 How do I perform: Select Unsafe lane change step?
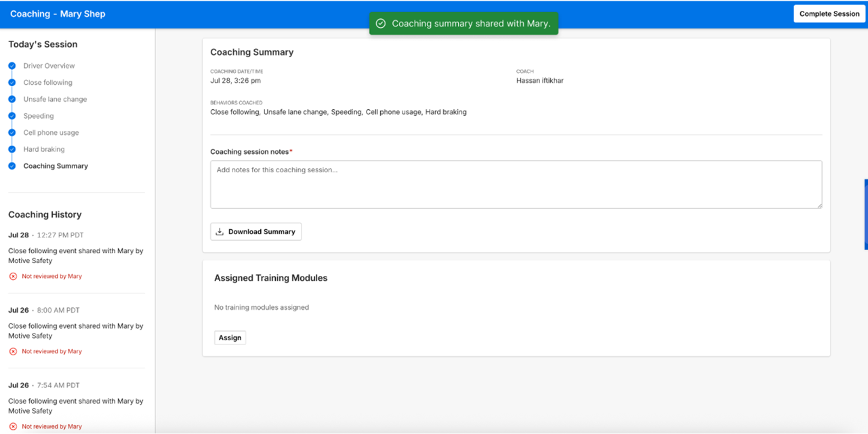click(55, 99)
